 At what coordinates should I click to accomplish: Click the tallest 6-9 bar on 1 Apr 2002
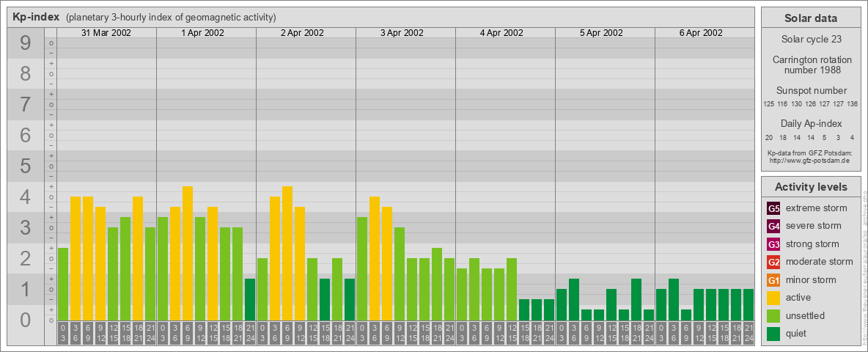188,253
